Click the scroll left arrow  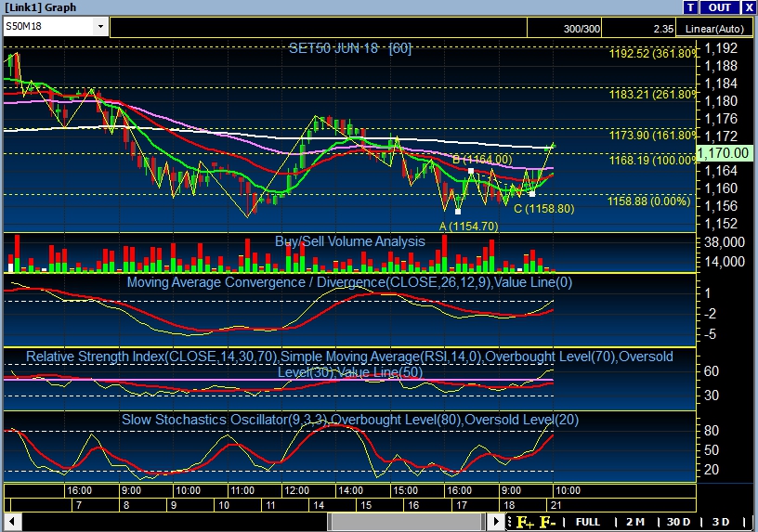[12, 522]
